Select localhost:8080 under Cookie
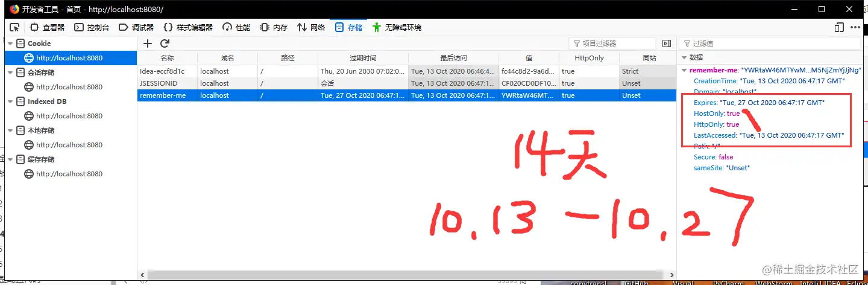The height and width of the screenshot is (285, 868). [71, 58]
